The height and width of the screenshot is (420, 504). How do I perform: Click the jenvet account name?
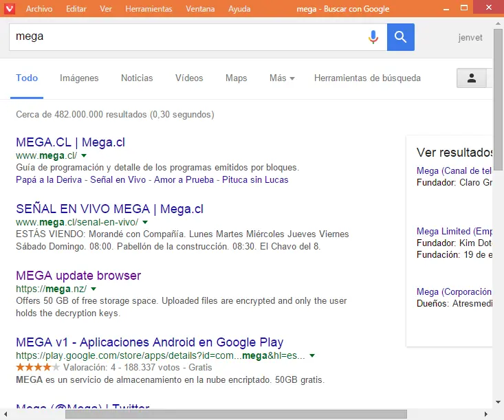tap(470, 38)
